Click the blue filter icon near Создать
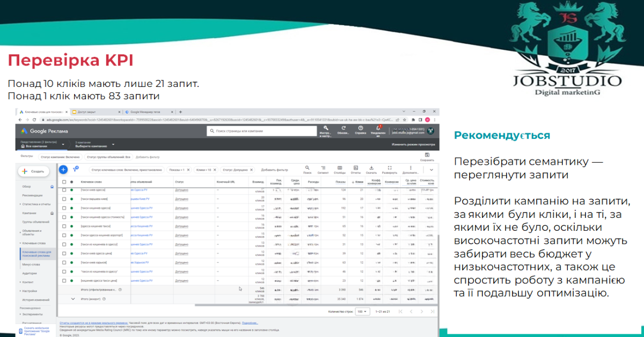 coord(75,169)
